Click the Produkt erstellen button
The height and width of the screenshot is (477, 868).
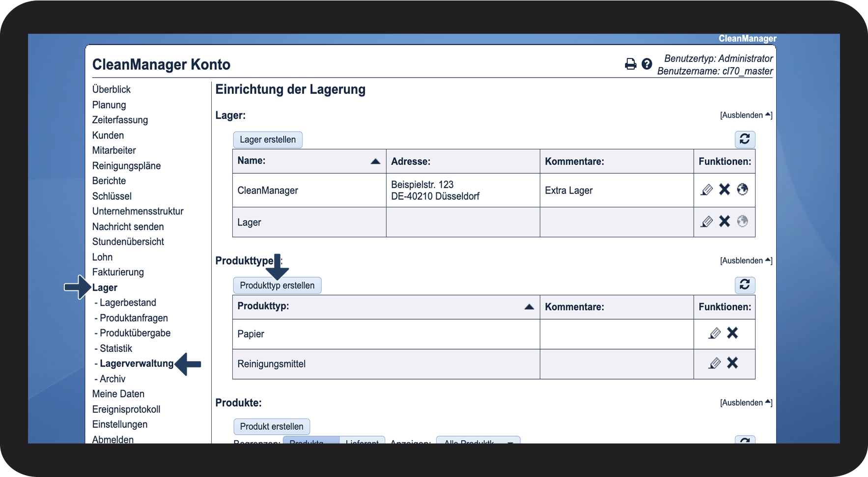272,426
